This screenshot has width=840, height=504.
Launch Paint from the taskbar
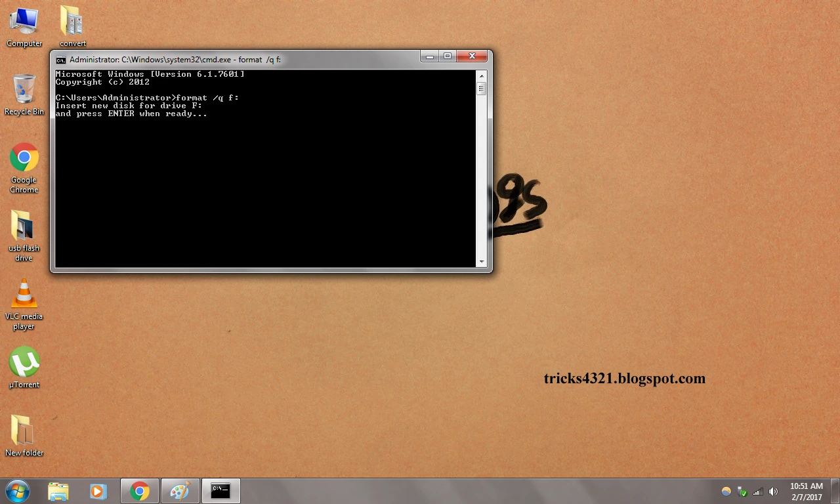pos(180,491)
